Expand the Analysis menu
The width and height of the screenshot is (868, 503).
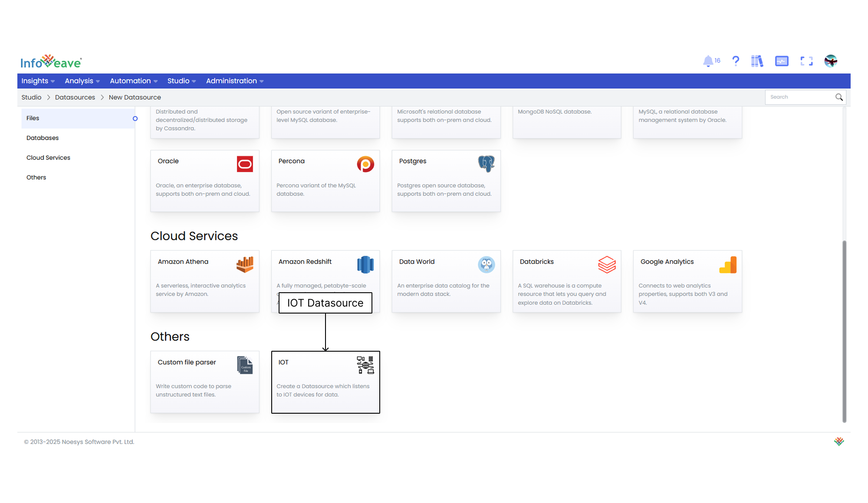[x=82, y=81]
